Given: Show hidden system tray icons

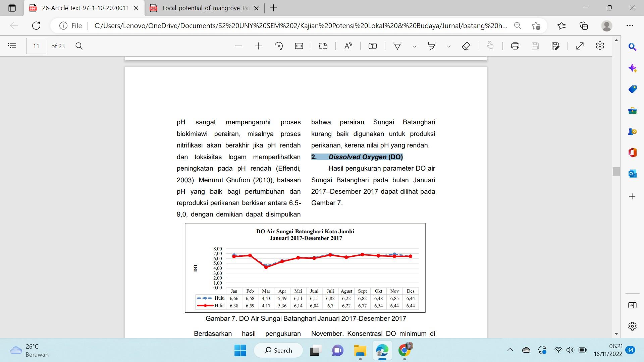Looking at the screenshot, I should (510, 350).
